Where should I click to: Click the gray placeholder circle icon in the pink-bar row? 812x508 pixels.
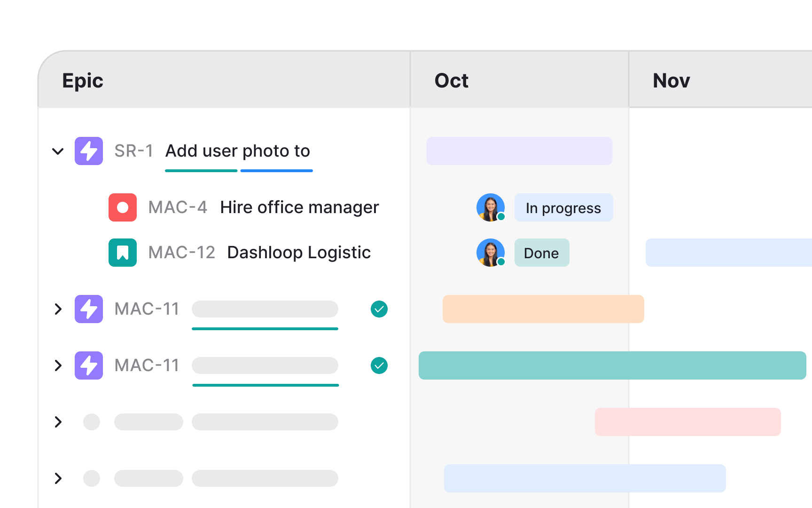[92, 422]
